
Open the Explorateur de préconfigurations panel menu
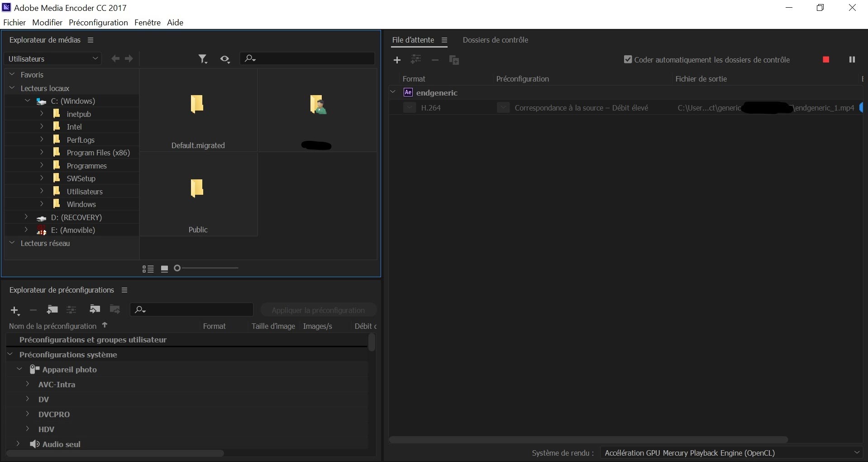124,290
